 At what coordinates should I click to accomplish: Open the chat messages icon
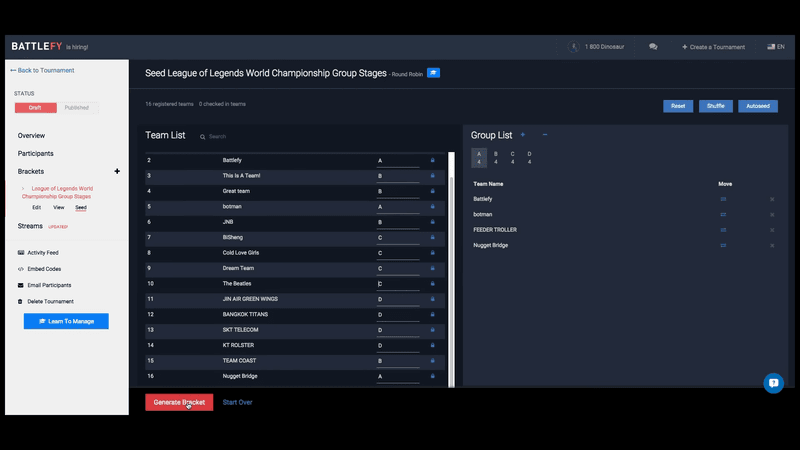(653, 46)
